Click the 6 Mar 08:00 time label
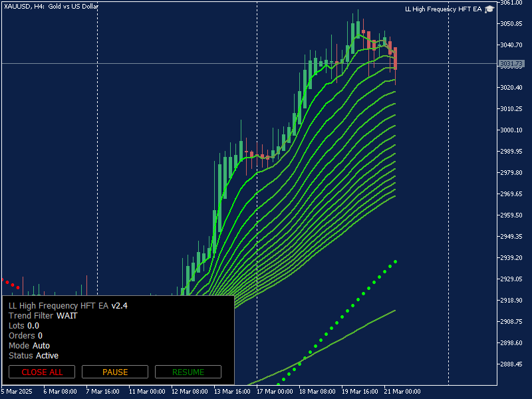This screenshot has height=399, width=532. click(60, 391)
